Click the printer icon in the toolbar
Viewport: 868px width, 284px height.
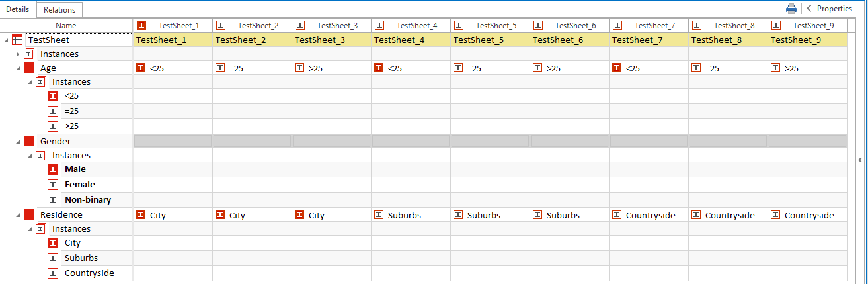point(791,9)
